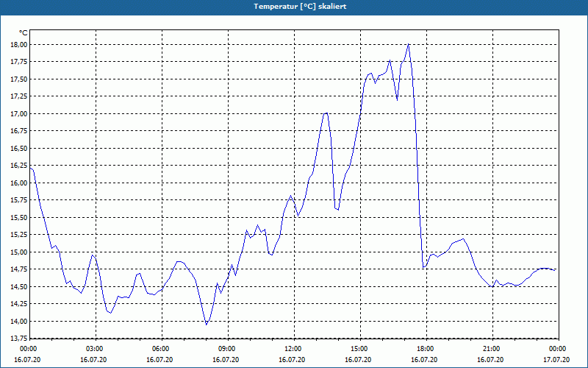Click the '21:00' x-axis time label
Image resolution: width=588 pixels, height=368 pixels.
(x=491, y=349)
